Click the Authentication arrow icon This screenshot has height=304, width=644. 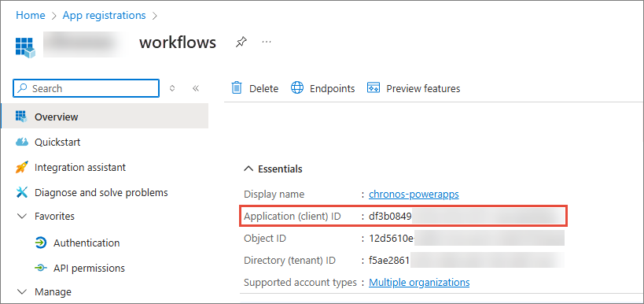(41, 243)
